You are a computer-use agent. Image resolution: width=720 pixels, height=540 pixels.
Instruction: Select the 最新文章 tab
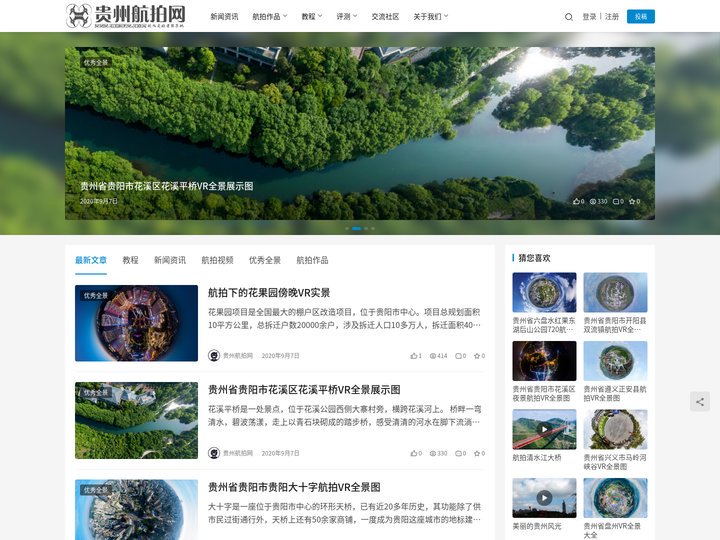pos(91,260)
